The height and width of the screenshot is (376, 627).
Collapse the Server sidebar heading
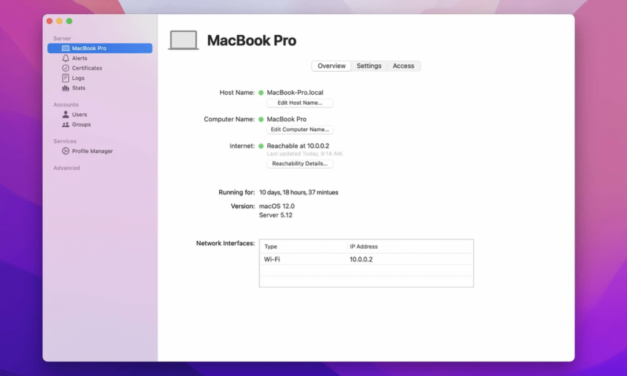pos(62,38)
